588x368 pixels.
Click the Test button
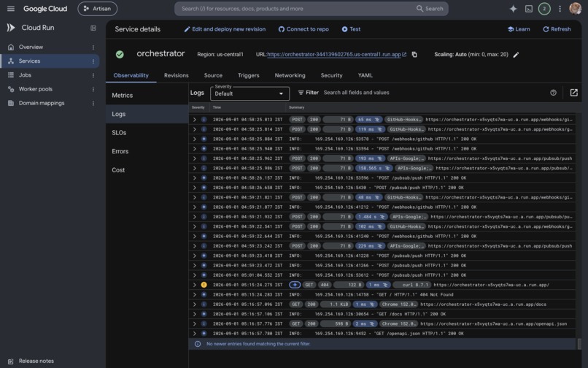pos(351,29)
